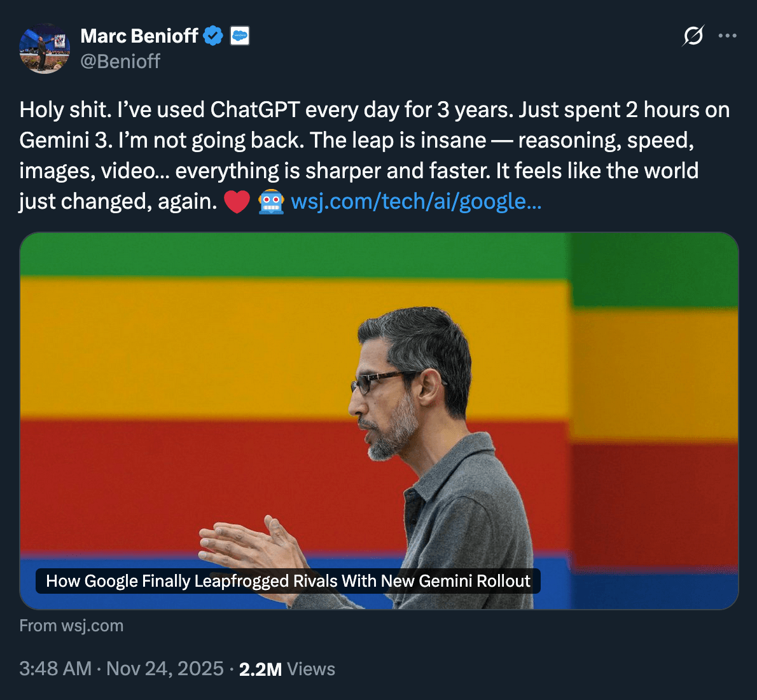Open the headline about Google leapfrogging rivals
757x700 pixels.
tap(288, 581)
